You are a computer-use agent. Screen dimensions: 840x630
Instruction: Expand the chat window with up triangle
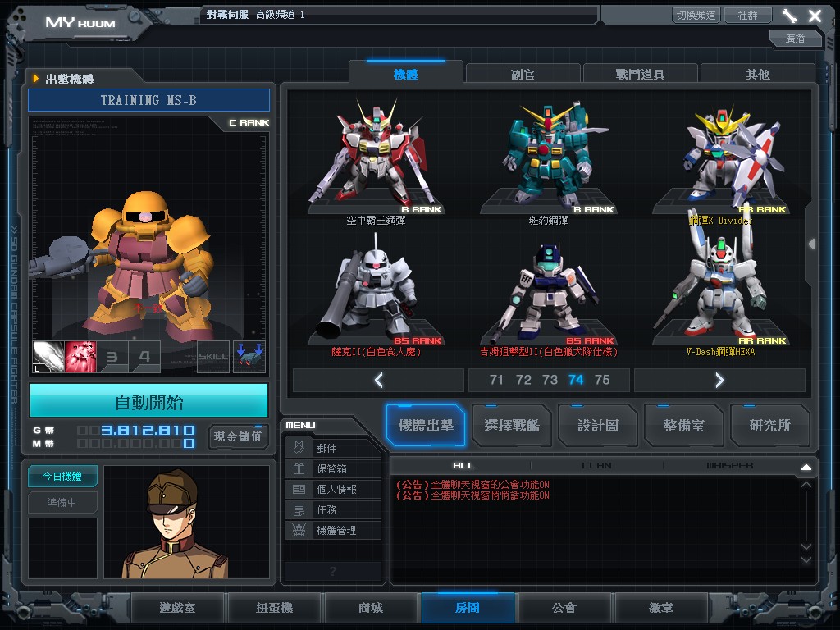806,467
